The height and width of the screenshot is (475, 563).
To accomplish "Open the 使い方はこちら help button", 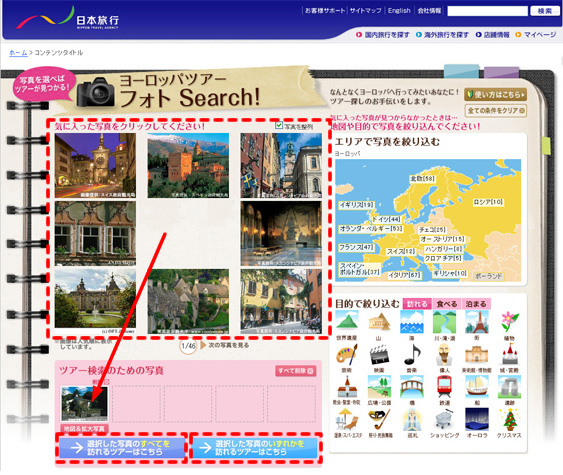I will pos(495,94).
